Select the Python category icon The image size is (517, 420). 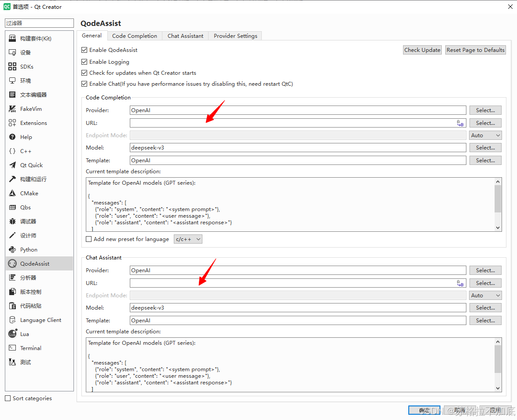point(12,250)
